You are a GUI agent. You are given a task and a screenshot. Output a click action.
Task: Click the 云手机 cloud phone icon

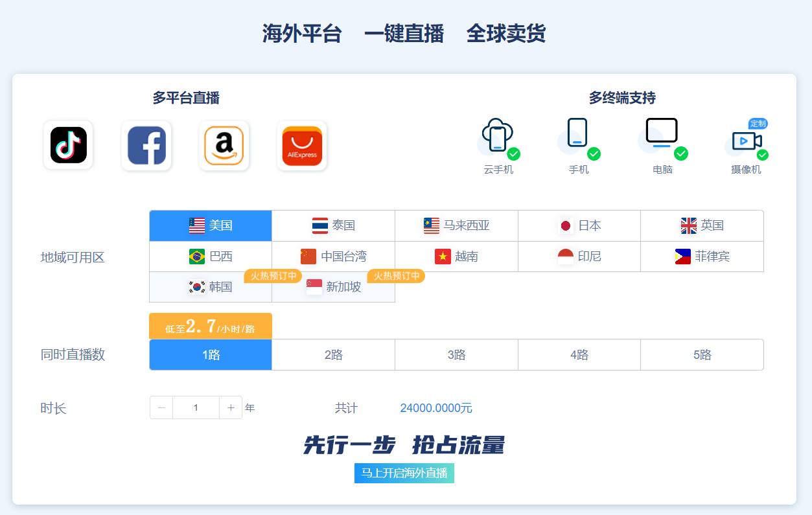[x=498, y=139]
